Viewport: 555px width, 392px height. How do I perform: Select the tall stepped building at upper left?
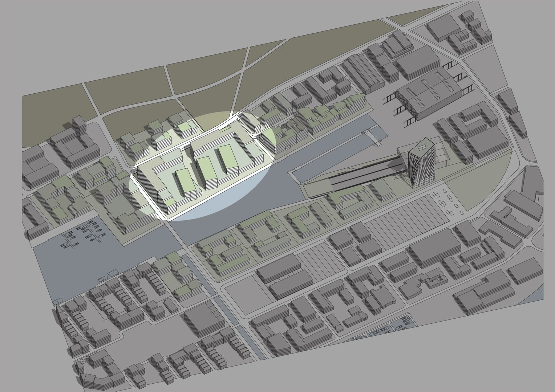pyautogui.click(x=78, y=140)
